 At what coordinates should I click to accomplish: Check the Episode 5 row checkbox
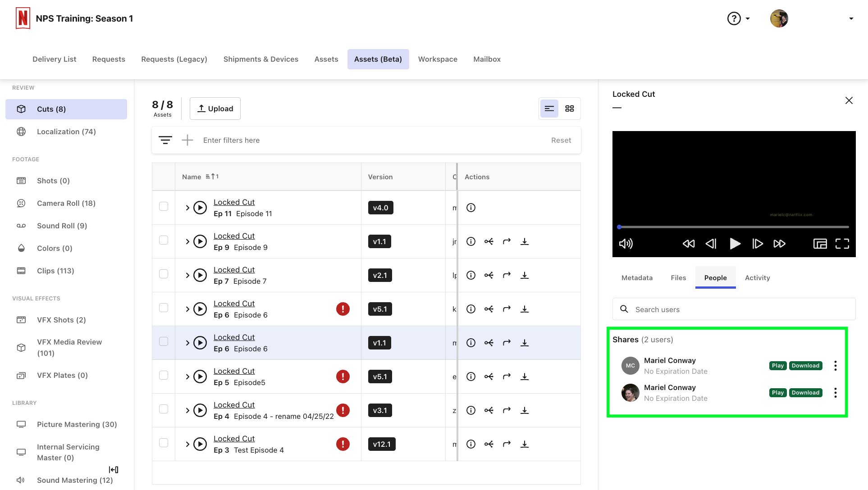[164, 375]
